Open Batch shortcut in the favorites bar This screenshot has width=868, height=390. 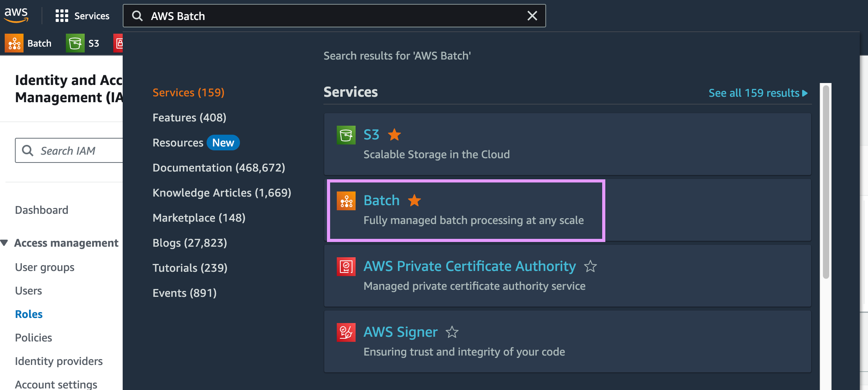[x=29, y=43]
